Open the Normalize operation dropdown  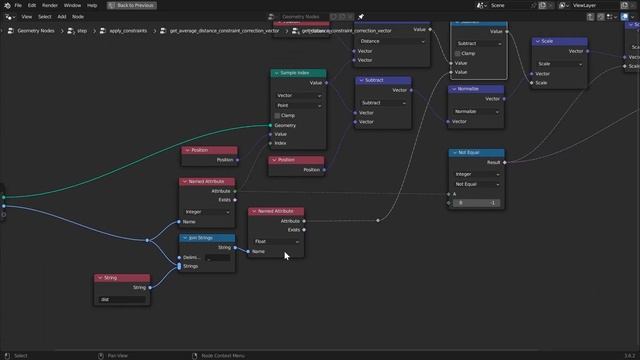pyautogui.click(x=476, y=111)
